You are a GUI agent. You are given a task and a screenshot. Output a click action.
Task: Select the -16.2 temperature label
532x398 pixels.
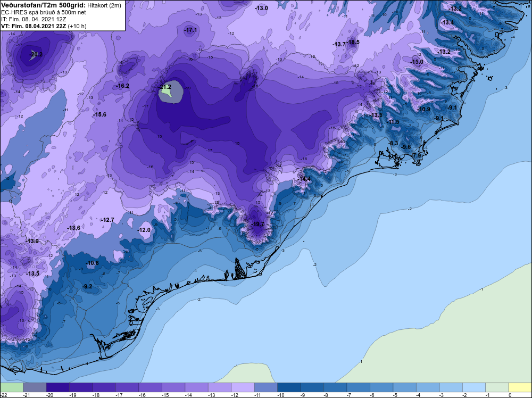(x=123, y=86)
